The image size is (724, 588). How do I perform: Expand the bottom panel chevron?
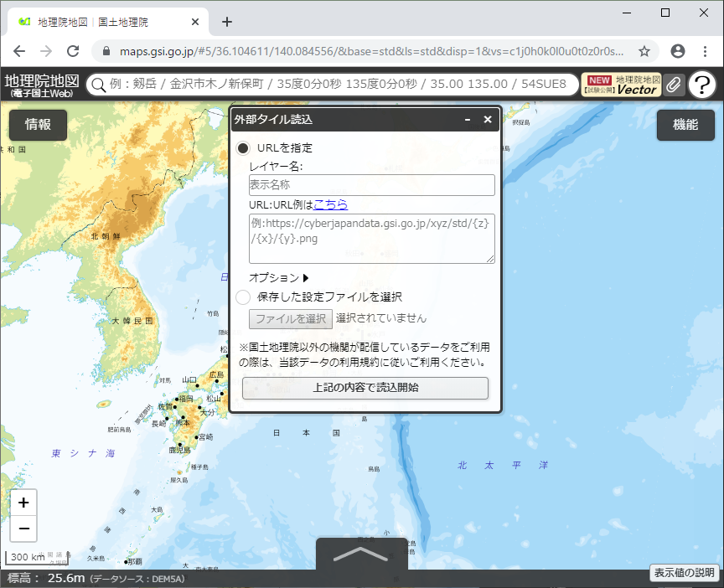click(x=361, y=554)
